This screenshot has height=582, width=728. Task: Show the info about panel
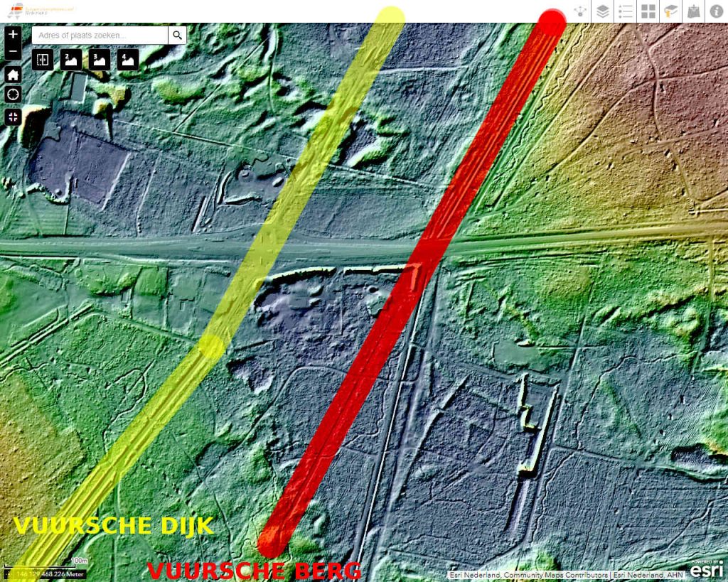[x=716, y=11]
